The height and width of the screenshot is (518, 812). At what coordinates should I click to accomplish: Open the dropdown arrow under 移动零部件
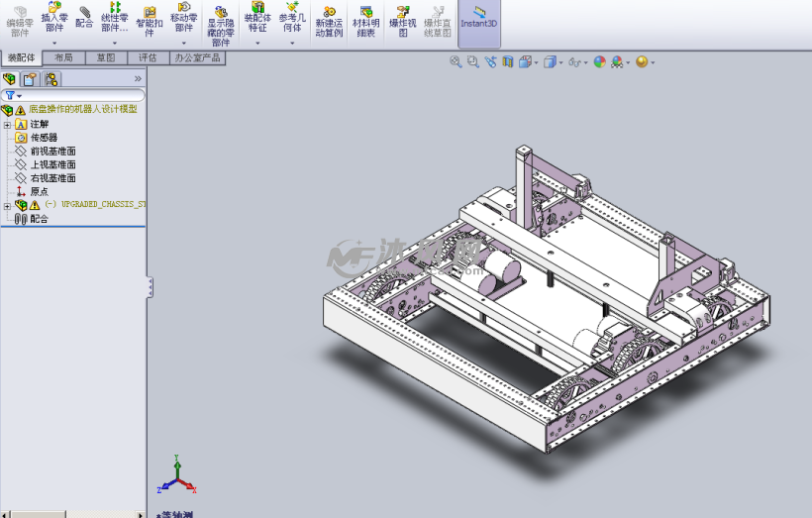tap(183, 43)
